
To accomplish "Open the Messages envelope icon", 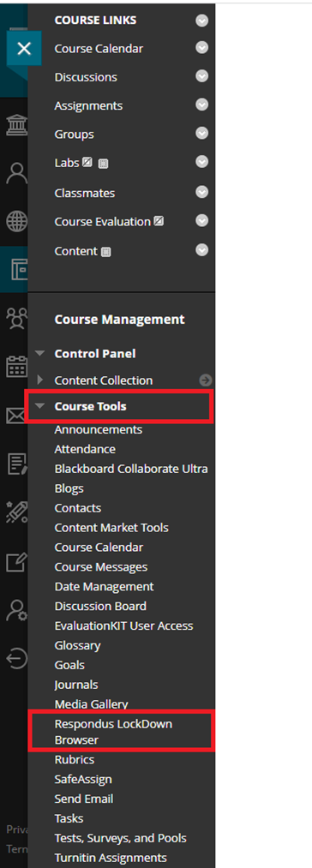I will point(16,416).
